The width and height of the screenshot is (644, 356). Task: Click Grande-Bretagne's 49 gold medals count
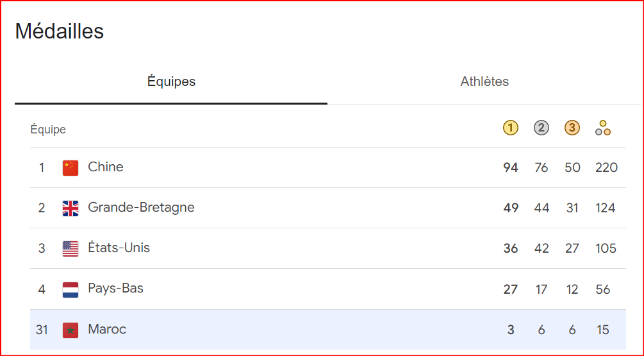click(511, 208)
